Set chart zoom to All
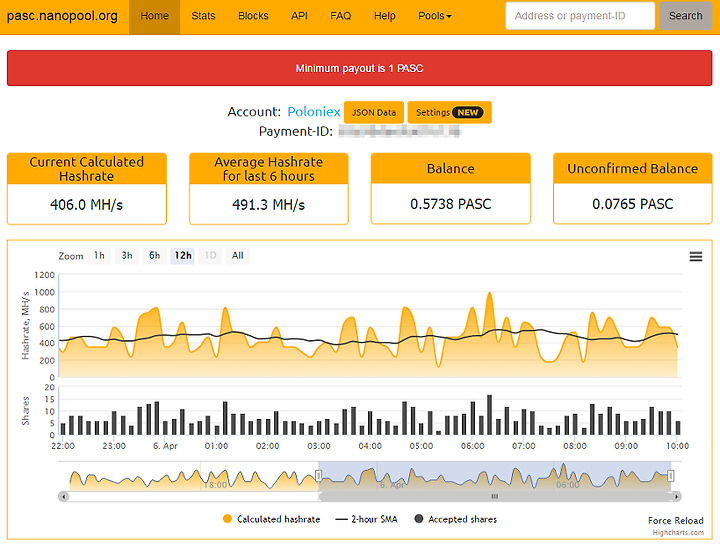The width and height of the screenshot is (720, 547). (237, 256)
